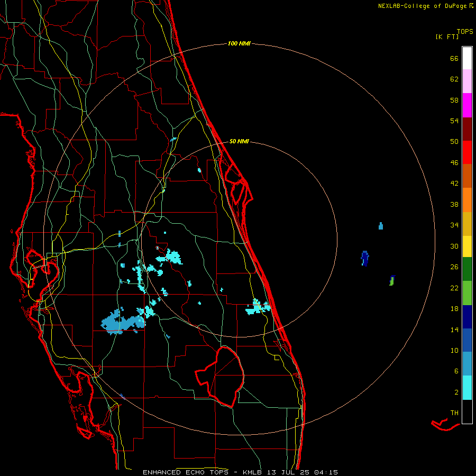This screenshot has height=476, width=476.
Task: Click the navy blue offshore radar echo
Action: click(365, 258)
